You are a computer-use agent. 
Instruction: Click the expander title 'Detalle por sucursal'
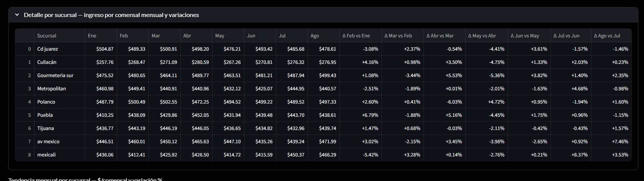[111, 15]
